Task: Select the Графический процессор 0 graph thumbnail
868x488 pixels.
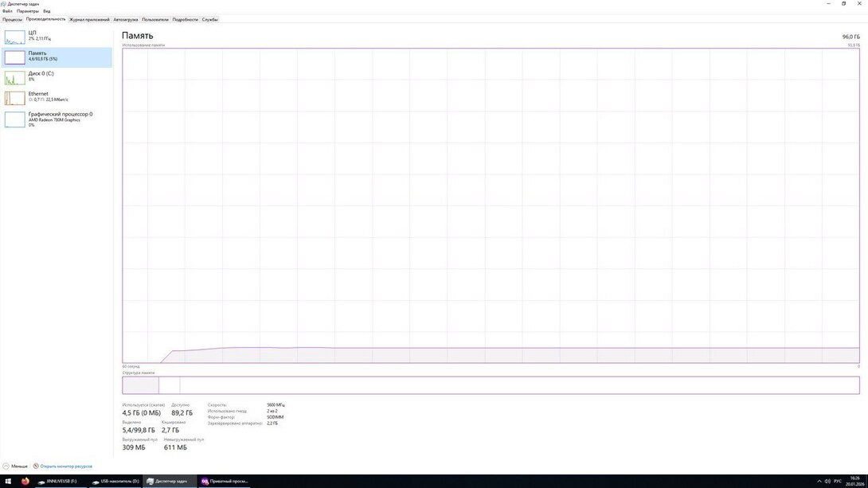Action: coord(15,119)
